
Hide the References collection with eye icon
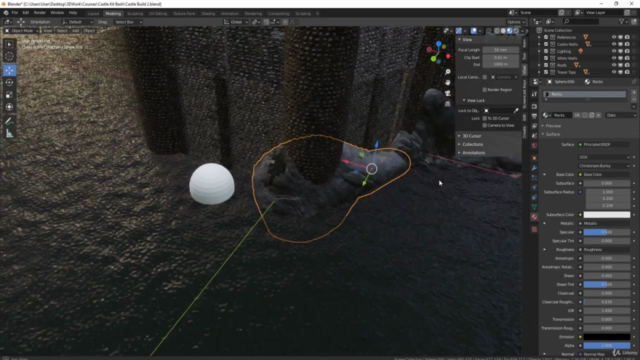(614, 37)
